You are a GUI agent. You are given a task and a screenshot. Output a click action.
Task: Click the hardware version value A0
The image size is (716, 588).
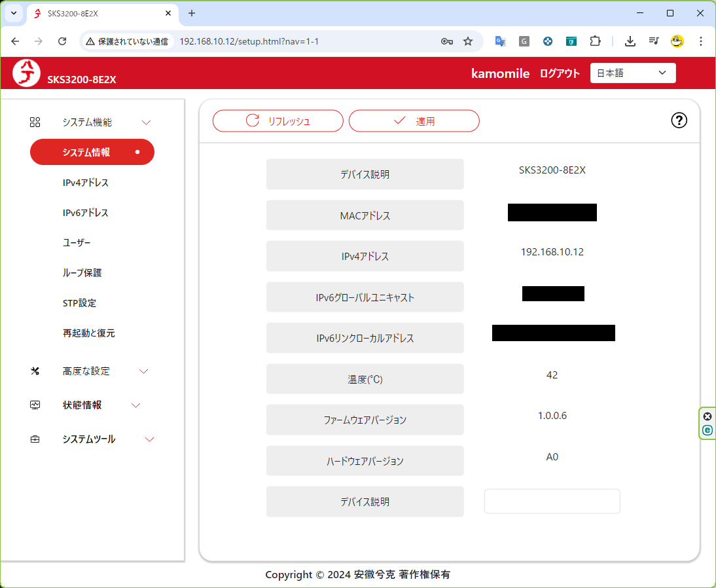[x=552, y=456]
